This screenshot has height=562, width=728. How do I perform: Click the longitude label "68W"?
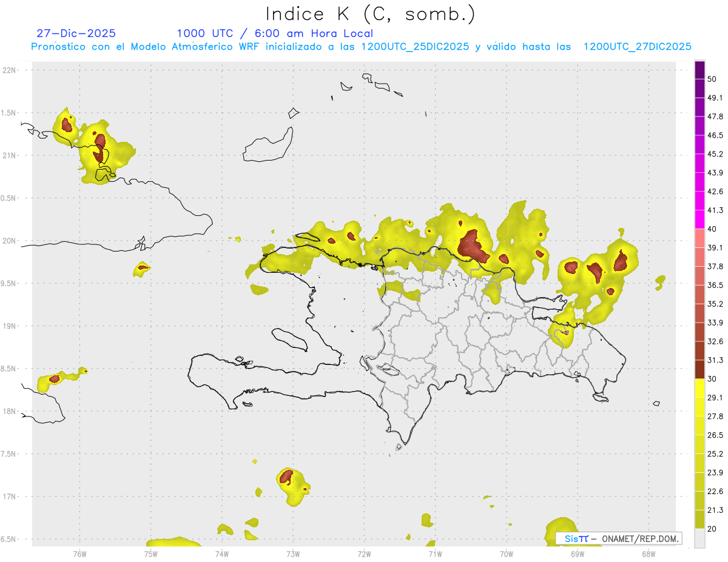(649, 554)
